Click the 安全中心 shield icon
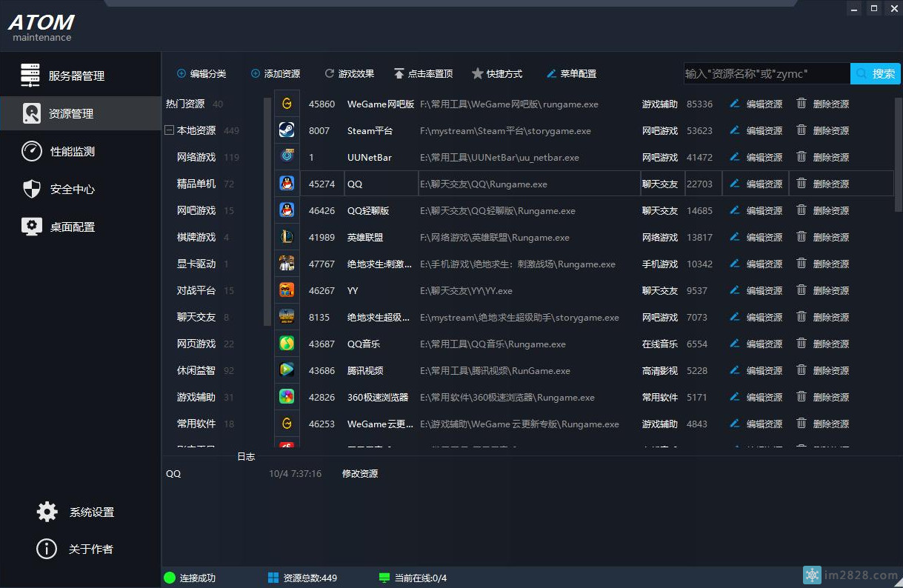 click(31, 189)
